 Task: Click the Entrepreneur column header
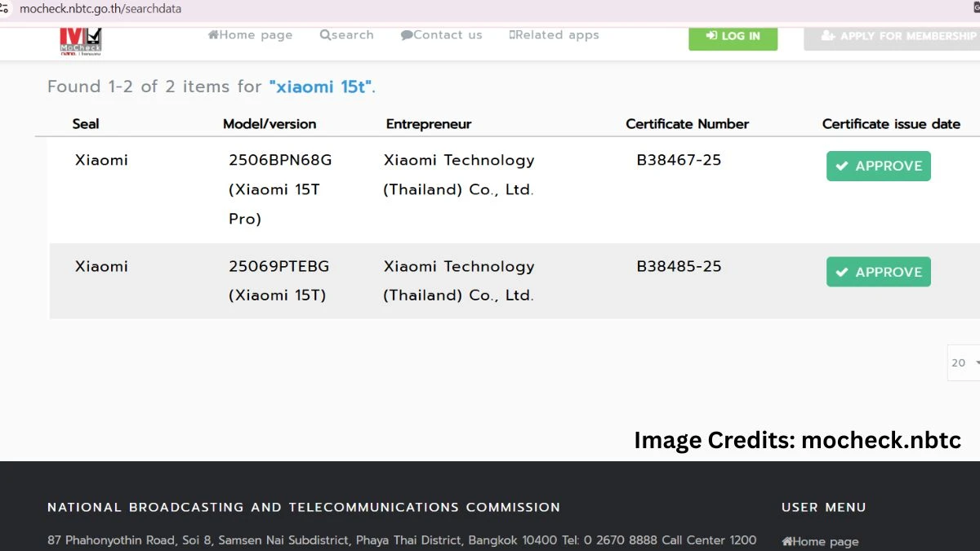click(429, 124)
